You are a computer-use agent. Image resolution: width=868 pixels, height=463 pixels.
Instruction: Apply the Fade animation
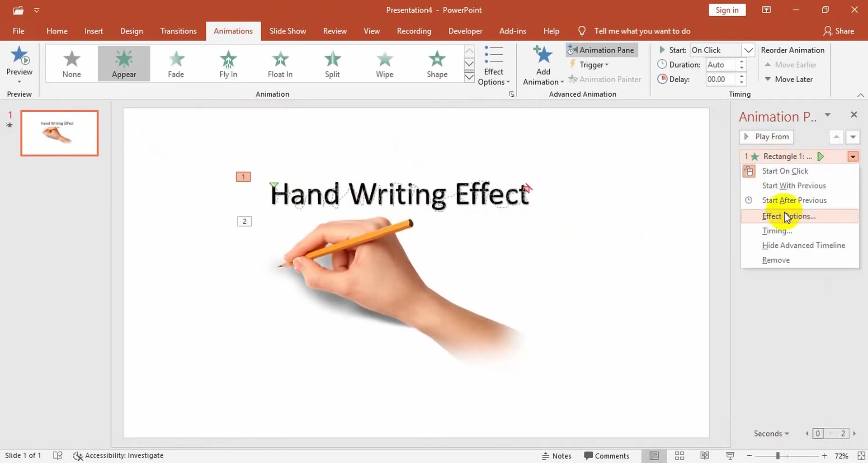pos(176,63)
